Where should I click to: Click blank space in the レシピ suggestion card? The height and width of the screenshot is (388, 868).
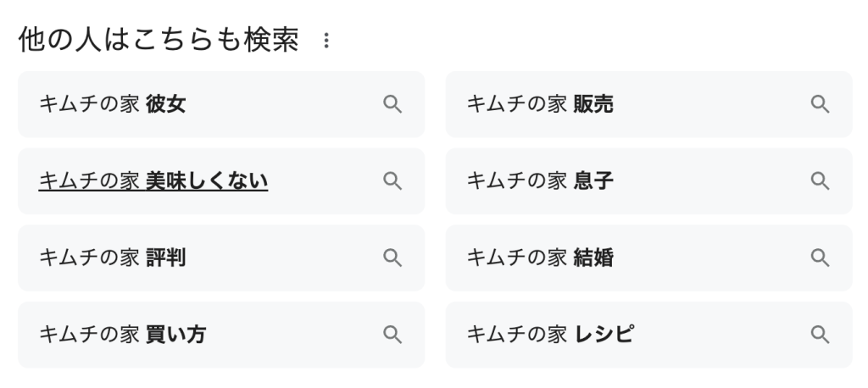coord(721,335)
